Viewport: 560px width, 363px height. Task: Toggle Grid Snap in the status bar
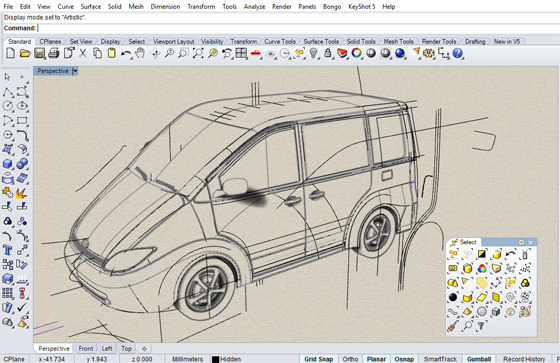coord(319,359)
